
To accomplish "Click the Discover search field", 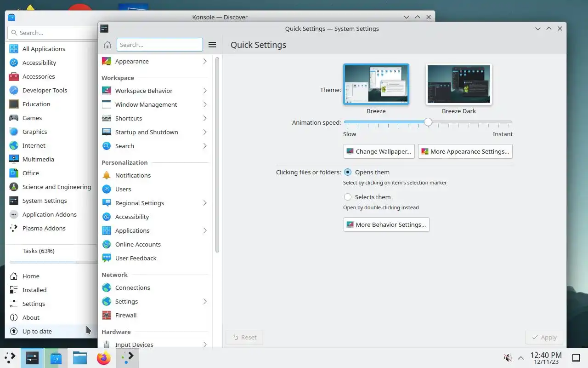I will [x=53, y=33].
